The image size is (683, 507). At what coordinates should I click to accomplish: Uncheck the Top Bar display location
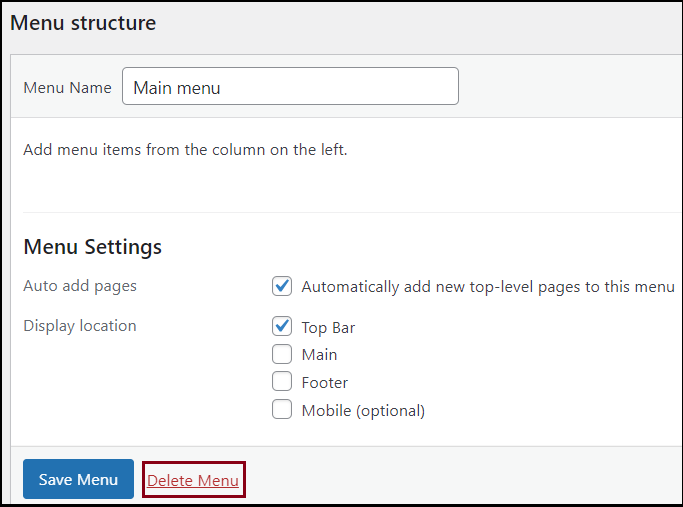tap(282, 326)
